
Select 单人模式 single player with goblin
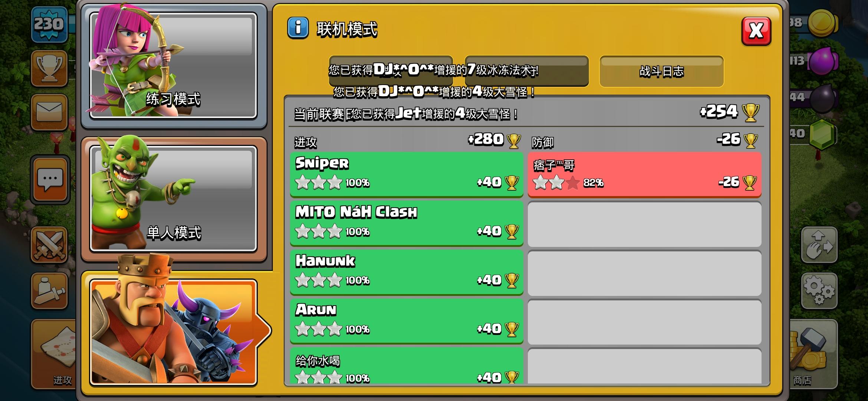(x=173, y=199)
